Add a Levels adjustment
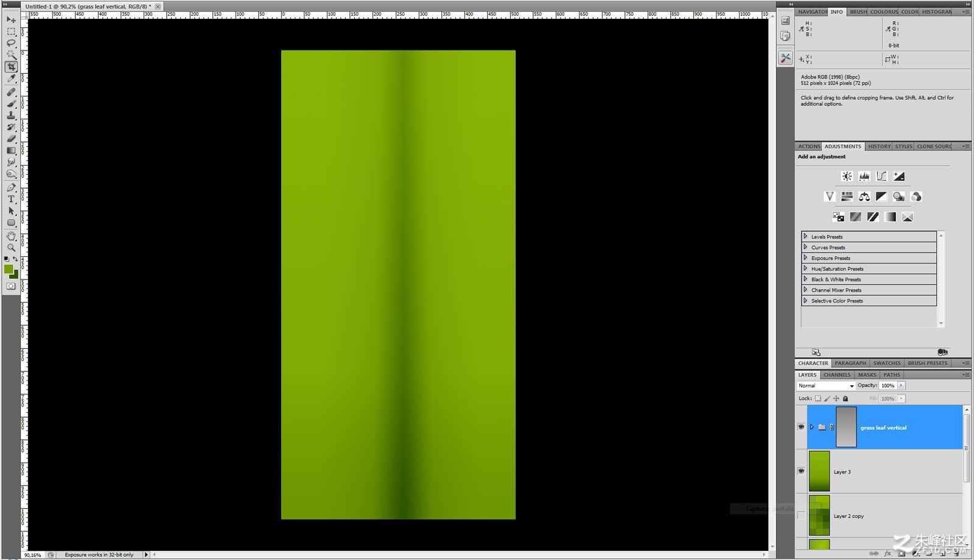The width and height of the screenshot is (974, 560). [864, 176]
